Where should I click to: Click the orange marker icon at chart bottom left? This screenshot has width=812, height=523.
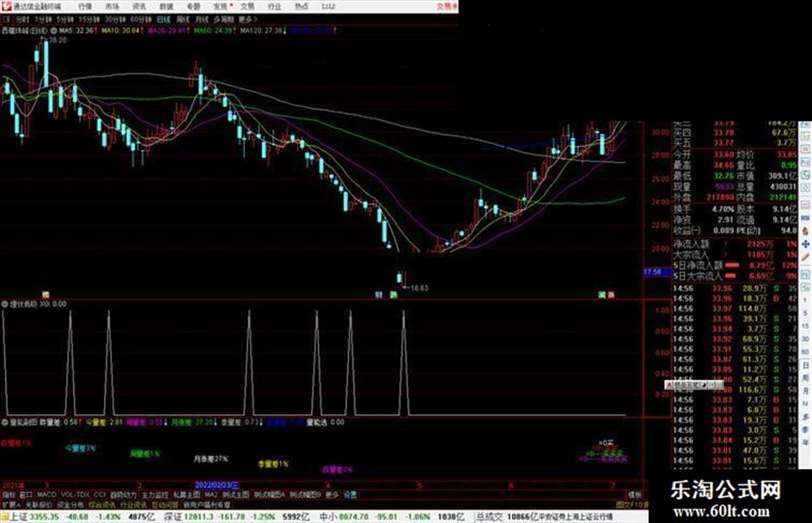(46, 295)
